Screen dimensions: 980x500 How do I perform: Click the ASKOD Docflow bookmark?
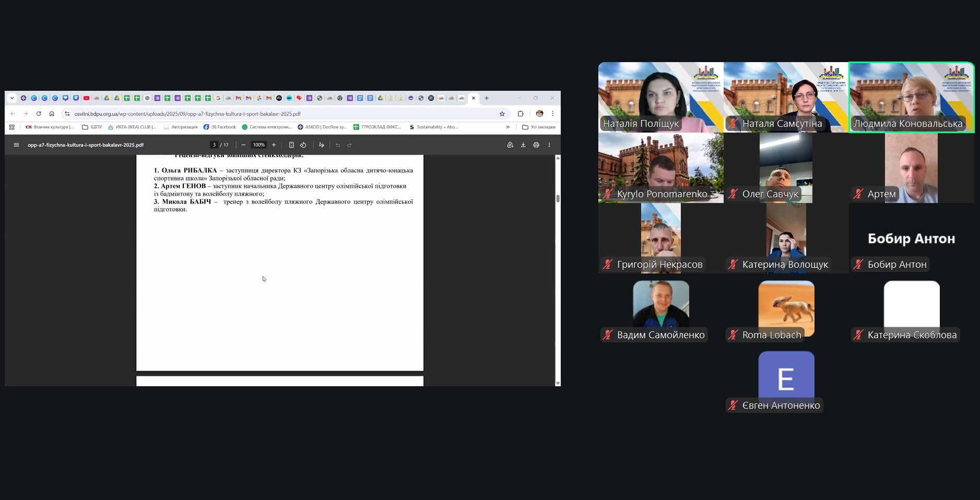coord(322,127)
